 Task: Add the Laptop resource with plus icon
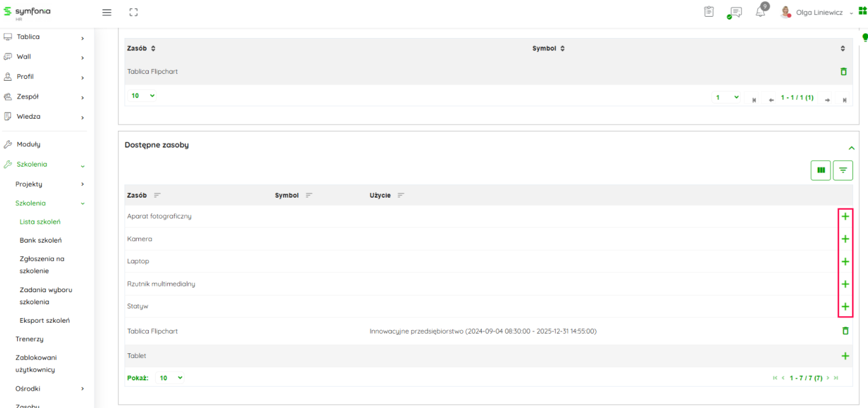click(845, 262)
